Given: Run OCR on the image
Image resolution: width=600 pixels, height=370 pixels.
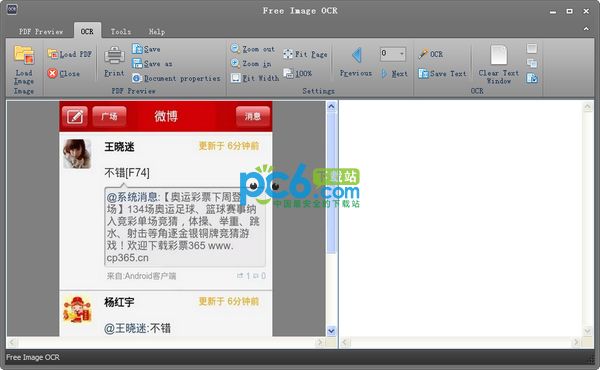Looking at the screenshot, I should click(430, 54).
